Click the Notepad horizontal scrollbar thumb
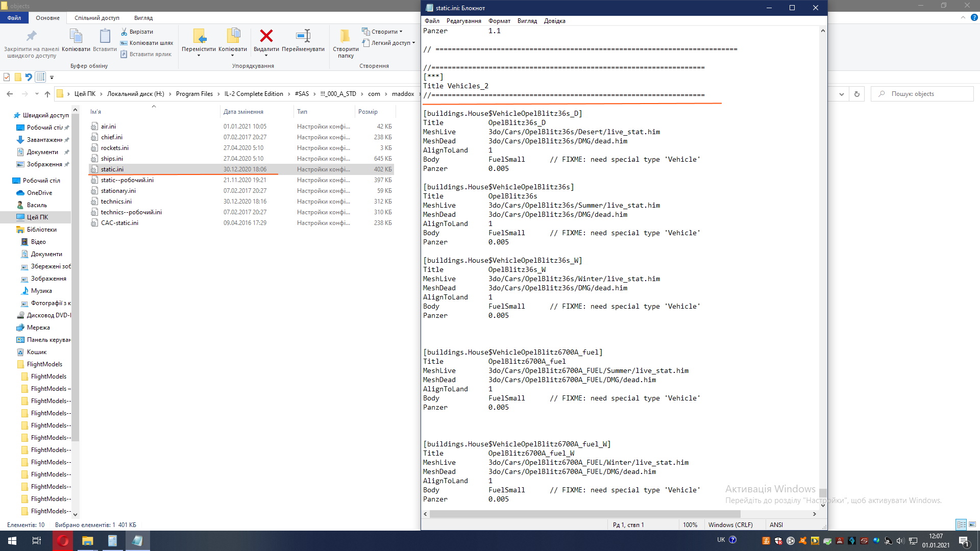 [584, 514]
